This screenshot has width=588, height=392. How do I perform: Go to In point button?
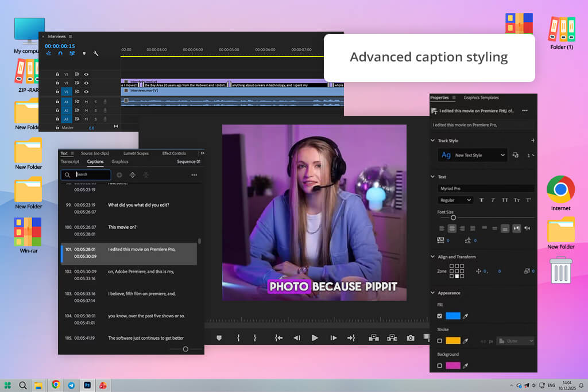pyautogui.click(x=278, y=337)
